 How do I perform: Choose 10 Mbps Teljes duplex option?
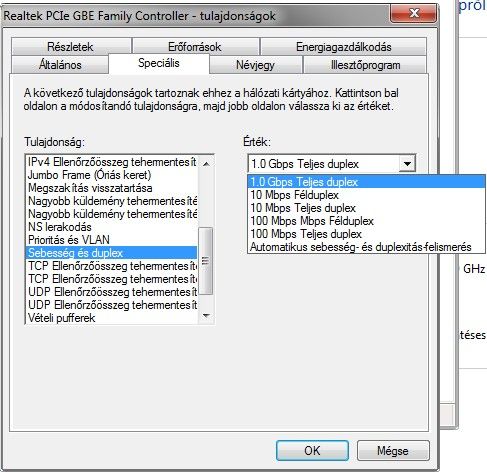[x=366, y=208]
